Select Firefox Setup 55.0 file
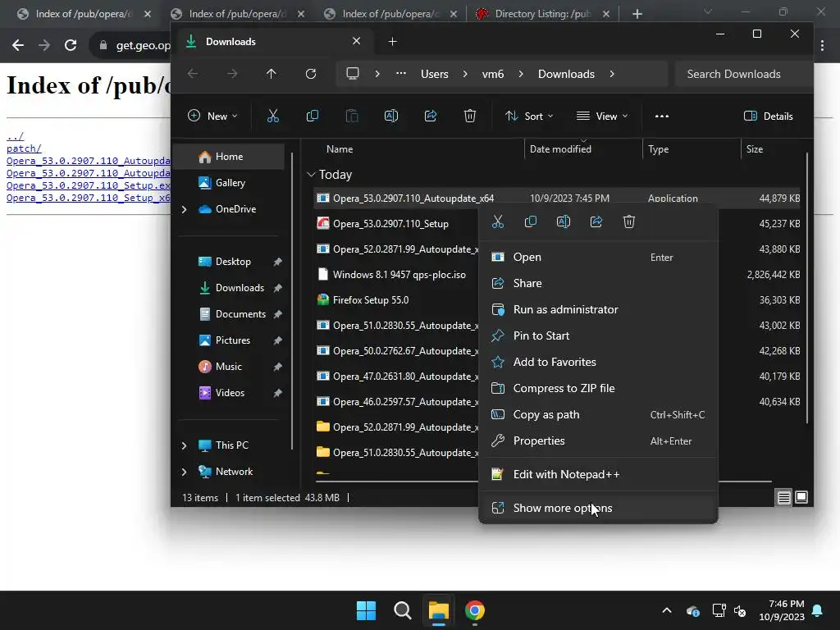 [x=370, y=300]
